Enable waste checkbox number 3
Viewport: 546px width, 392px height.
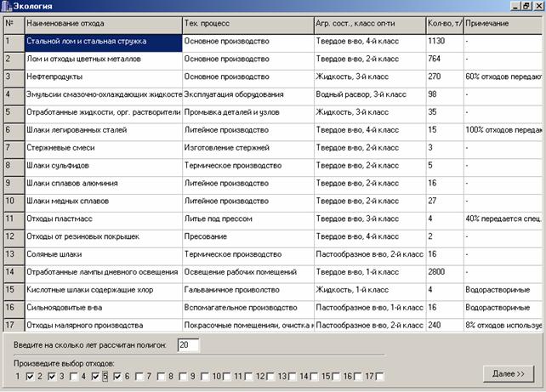click(74, 376)
